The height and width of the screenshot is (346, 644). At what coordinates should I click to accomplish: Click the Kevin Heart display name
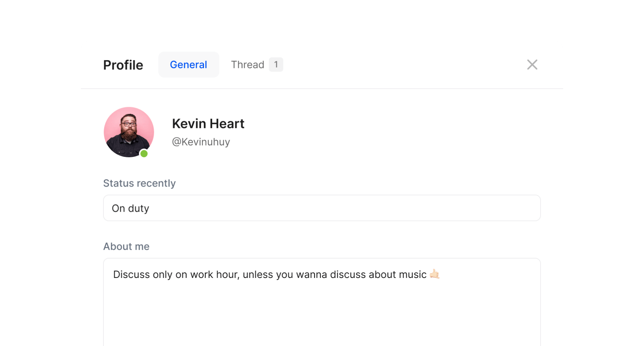pos(208,124)
